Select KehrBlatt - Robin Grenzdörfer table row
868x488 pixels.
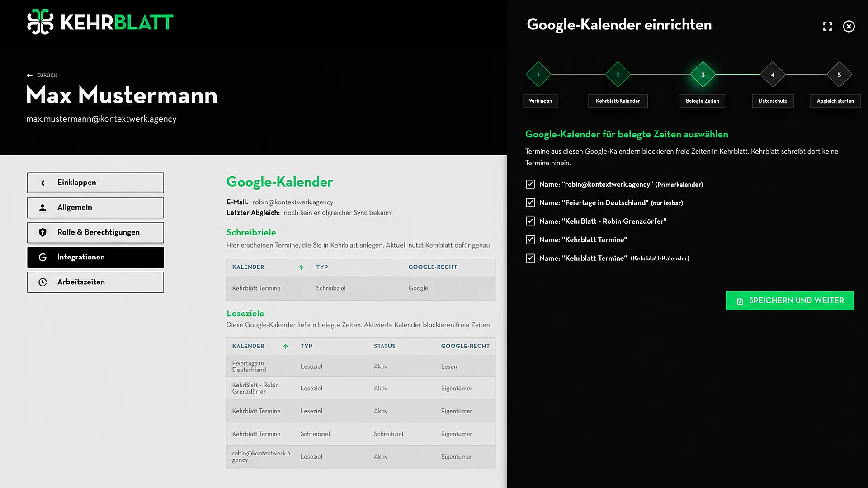pyautogui.click(x=361, y=389)
